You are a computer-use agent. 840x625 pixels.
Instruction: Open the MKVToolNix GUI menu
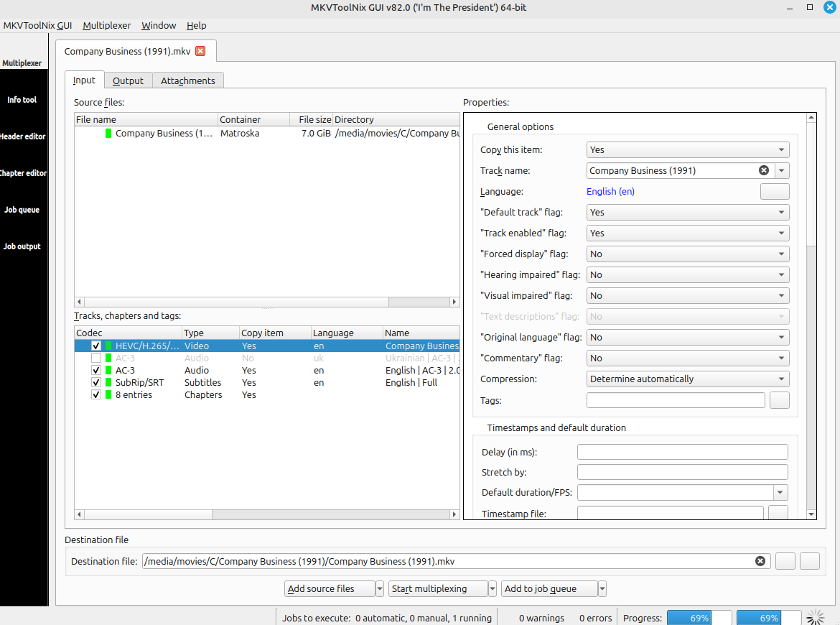click(x=37, y=25)
